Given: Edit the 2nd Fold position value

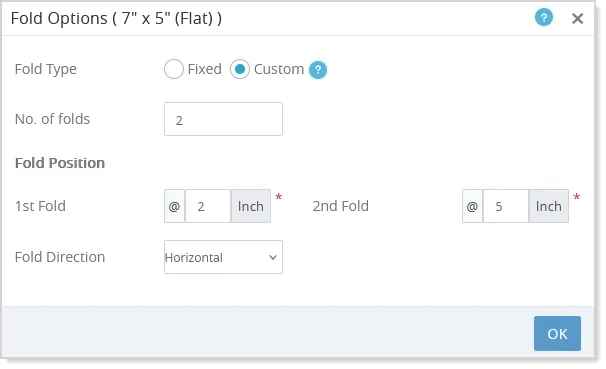Looking at the screenshot, I should (x=506, y=206).
